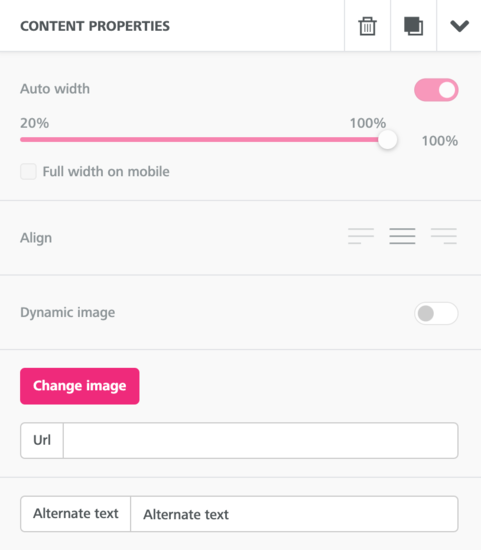
Task: Select center alignment icon
Action: (402, 236)
